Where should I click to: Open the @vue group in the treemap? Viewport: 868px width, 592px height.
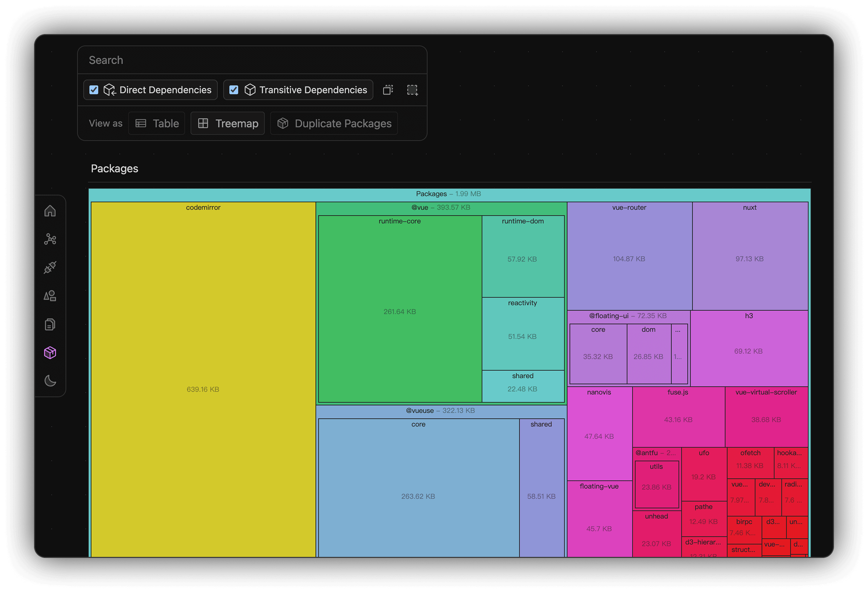point(441,208)
